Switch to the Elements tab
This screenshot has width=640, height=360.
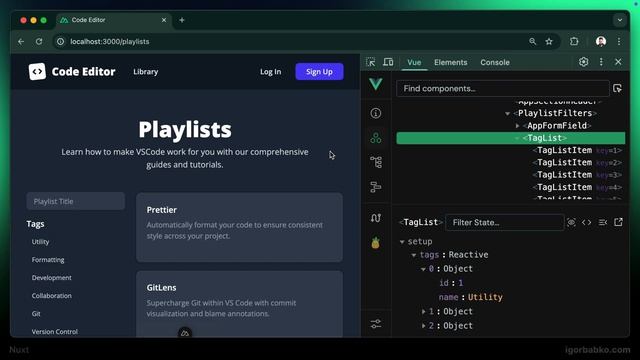[x=451, y=62]
